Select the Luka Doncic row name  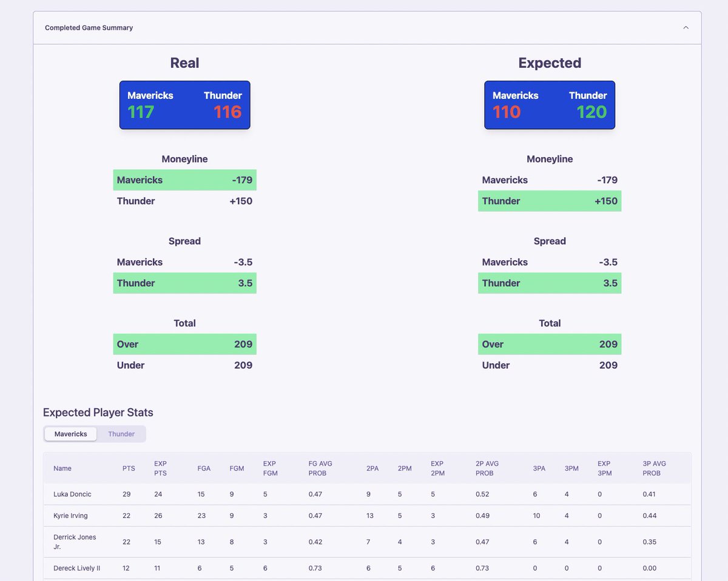[72, 494]
